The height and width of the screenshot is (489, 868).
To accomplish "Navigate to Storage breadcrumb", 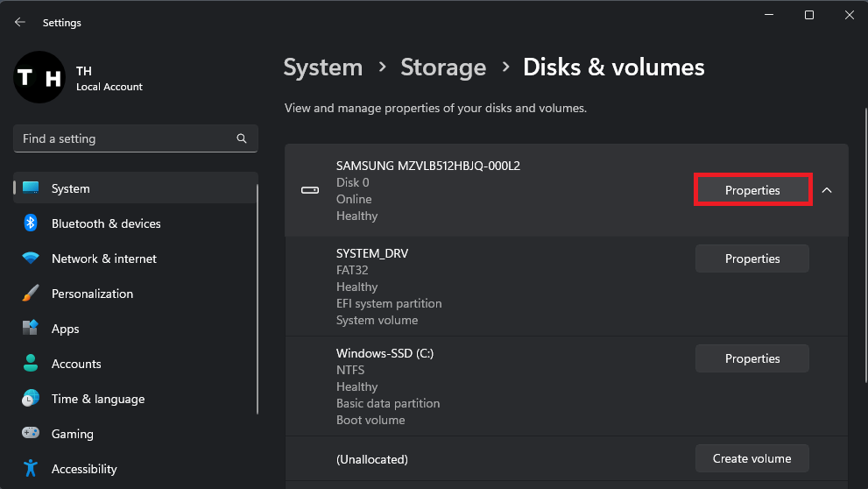I will point(443,67).
